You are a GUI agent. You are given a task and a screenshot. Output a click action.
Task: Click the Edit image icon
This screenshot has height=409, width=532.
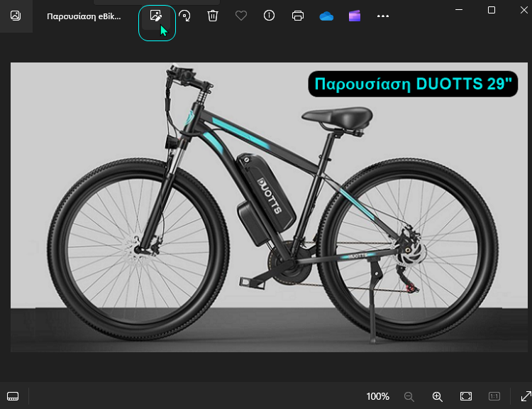pos(156,16)
